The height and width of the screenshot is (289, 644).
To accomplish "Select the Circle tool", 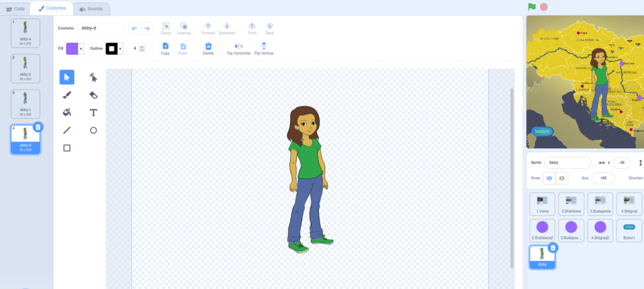I will [x=93, y=130].
